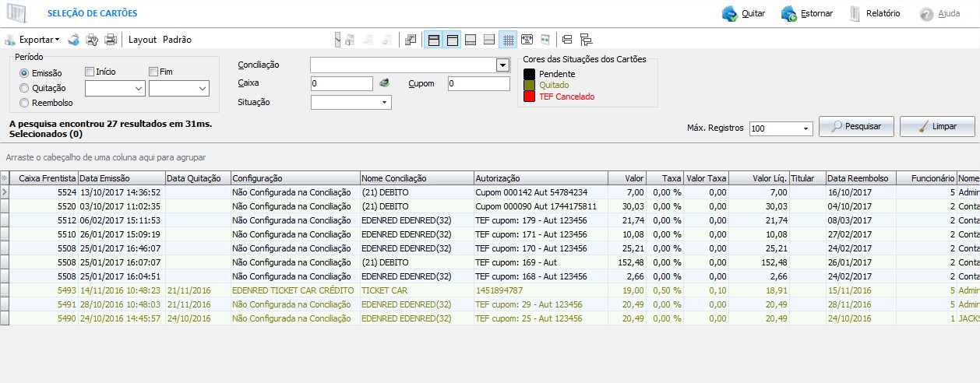980x383 pixels.
Task: Click the save layout icon
Action: 351,39
